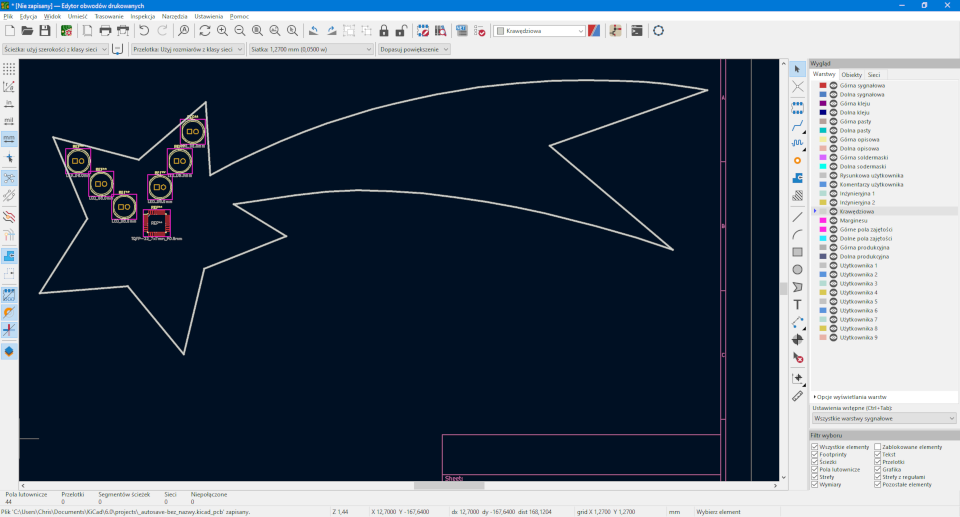Screen dimensions: 960x517
Task: Lock selected items with closed padlock
Action: pos(384,31)
